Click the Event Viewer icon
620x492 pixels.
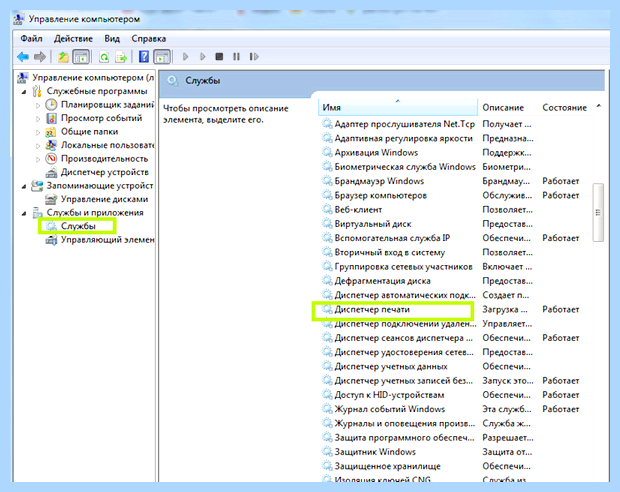51,118
